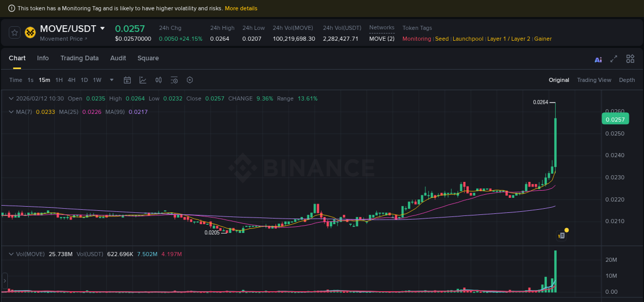Switch to the Trading Data tab
The image size is (644, 302).
point(79,58)
